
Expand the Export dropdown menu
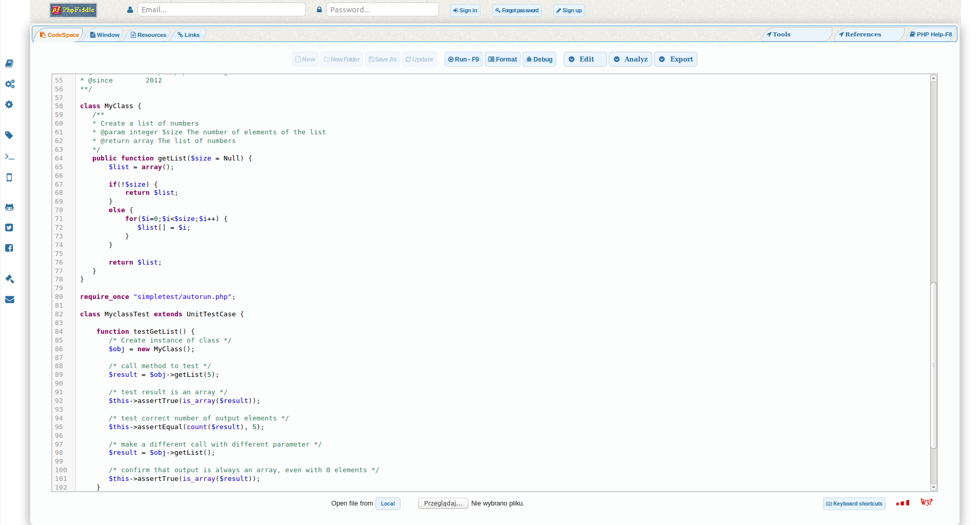[x=675, y=59]
